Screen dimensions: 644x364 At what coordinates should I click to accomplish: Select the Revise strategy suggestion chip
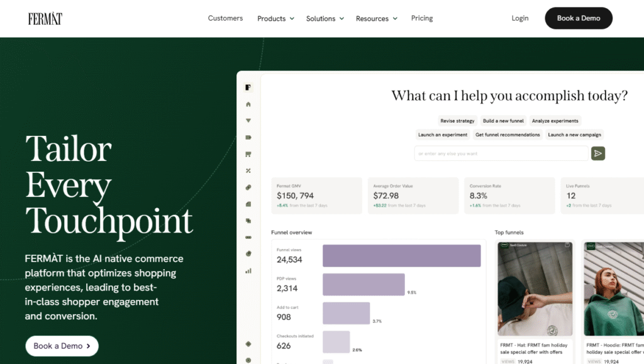tap(457, 121)
